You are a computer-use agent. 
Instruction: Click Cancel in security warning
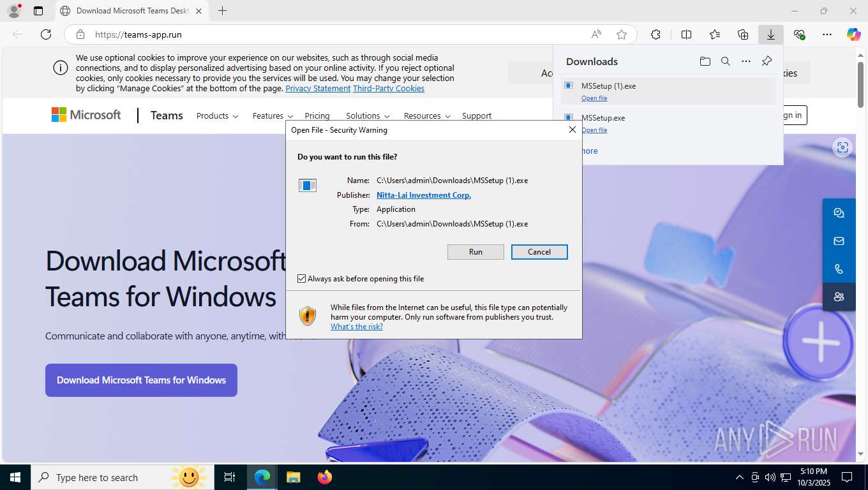[539, 252]
